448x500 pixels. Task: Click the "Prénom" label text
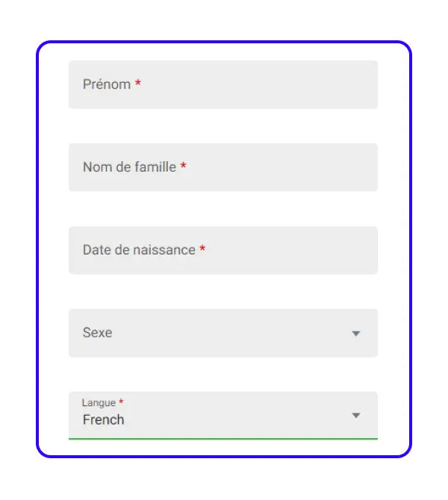(x=107, y=85)
